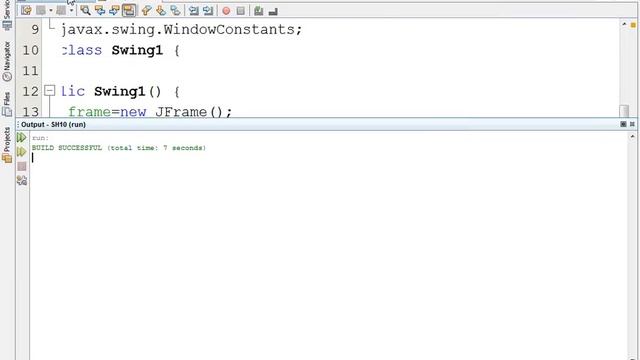Click Next Bookmark icon
The image size is (640, 360).
[161, 11]
